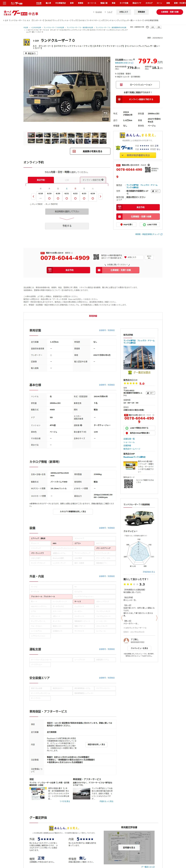Select 6/23 reservation date circle
Image resolution: width=186 pixels, height=868 pixels.
(84, 198)
